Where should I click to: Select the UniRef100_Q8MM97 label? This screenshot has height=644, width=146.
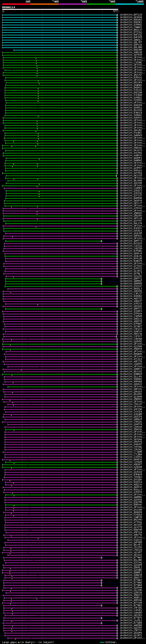point(131,281)
